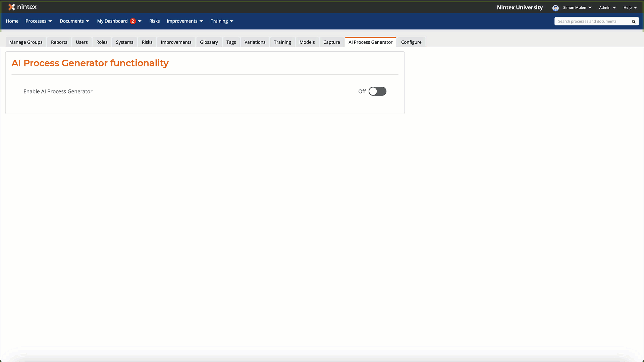Expand the Processes menu
The height and width of the screenshot is (362, 644).
click(39, 21)
